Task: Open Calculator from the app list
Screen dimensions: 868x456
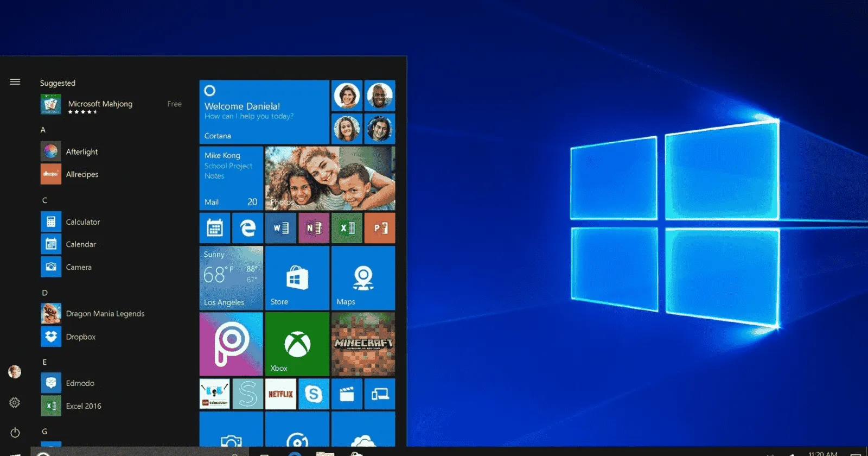Action: 82,222
